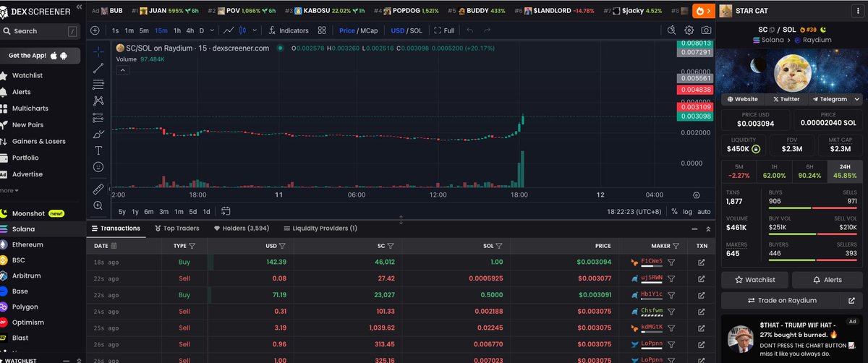
Task: Undo last chart action
Action: click(x=470, y=30)
